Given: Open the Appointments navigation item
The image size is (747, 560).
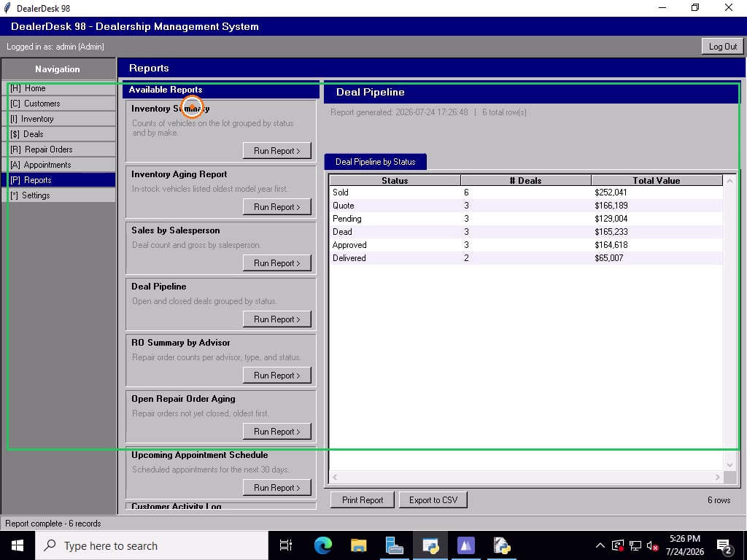Looking at the screenshot, I should click(58, 164).
